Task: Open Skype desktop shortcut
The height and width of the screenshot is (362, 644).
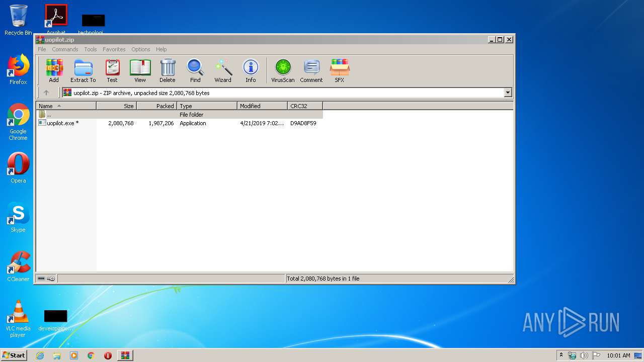Action: click(18, 217)
